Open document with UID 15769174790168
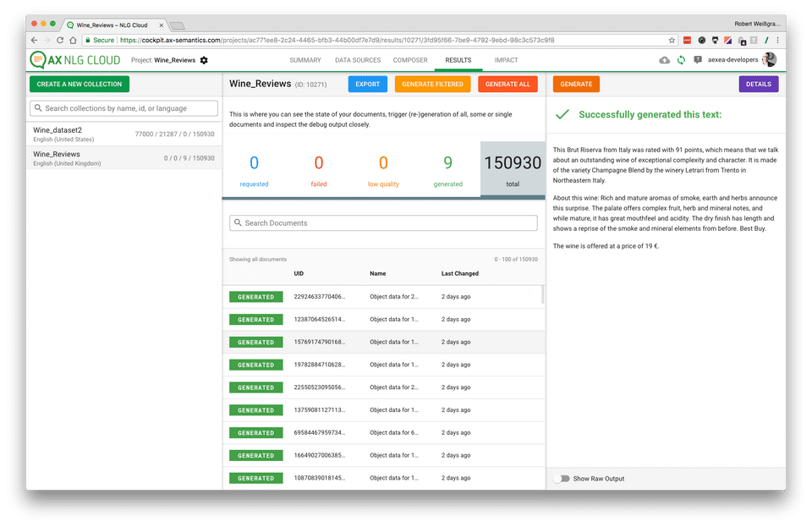Screen dimensions: 812x527 pos(383,343)
